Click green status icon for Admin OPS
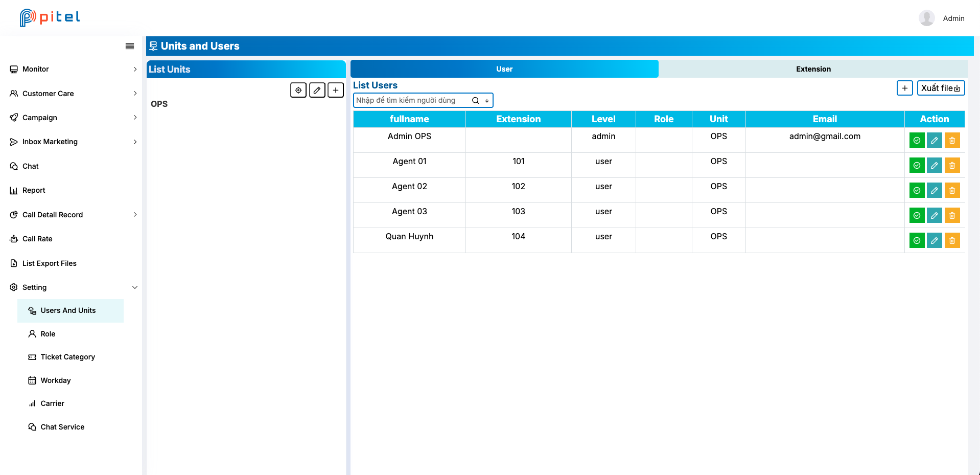Image resolution: width=980 pixels, height=475 pixels. tap(917, 140)
